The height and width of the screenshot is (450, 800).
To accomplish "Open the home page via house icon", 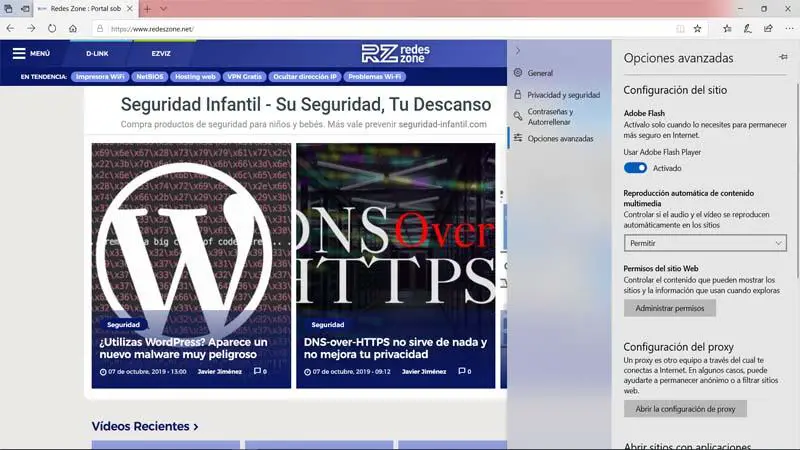I will pos(73,29).
